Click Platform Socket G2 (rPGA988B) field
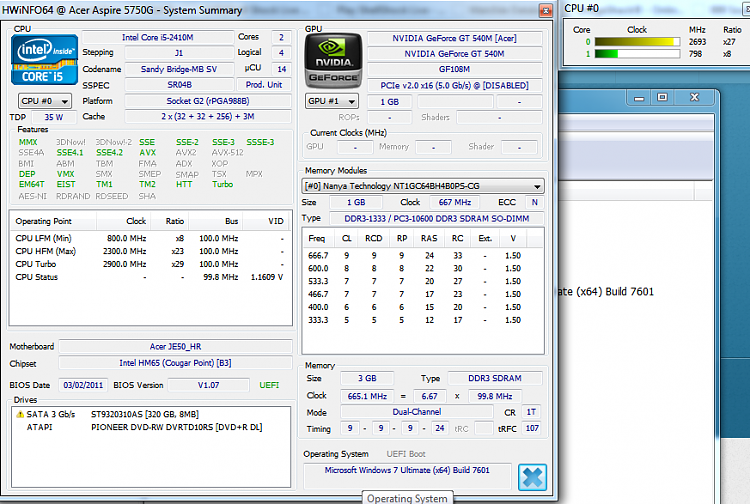750x504 pixels. click(208, 101)
